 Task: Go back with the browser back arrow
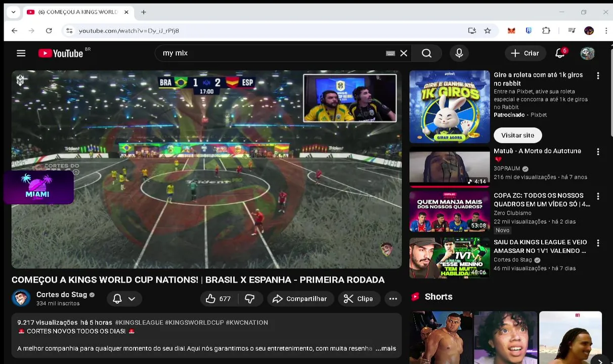[x=14, y=31]
